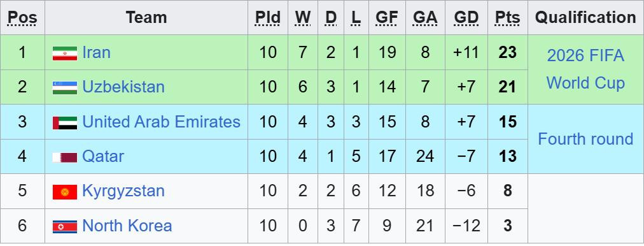Click the Qatar flag icon
The width and height of the screenshot is (644, 246).
pyautogui.click(x=65, y=157)
